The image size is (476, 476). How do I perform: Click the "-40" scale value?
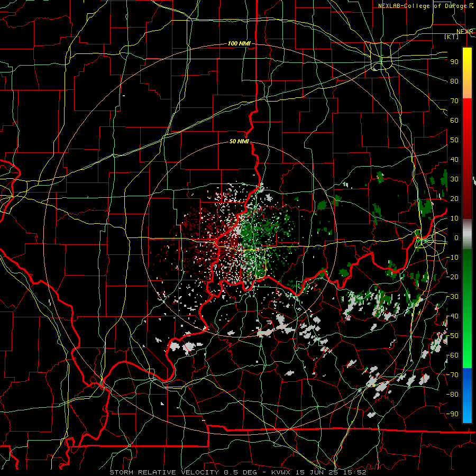pyautogui.click(x=452, y=316)
